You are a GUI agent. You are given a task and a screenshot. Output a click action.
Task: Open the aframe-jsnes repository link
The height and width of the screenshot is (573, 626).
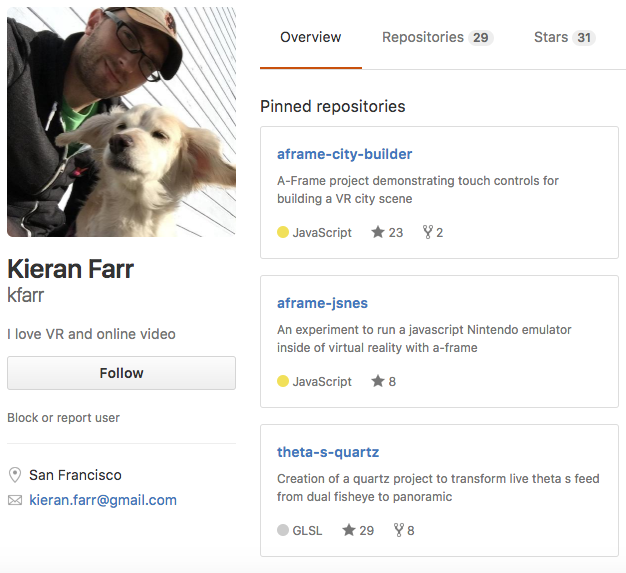click(322, 303)
